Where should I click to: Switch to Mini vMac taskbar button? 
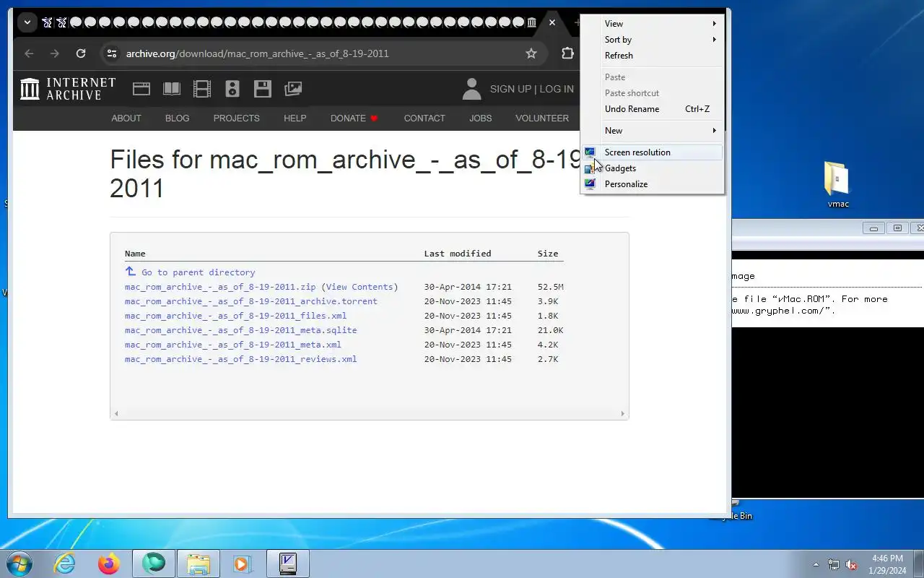pyautogui.click(x=287, y=564)
